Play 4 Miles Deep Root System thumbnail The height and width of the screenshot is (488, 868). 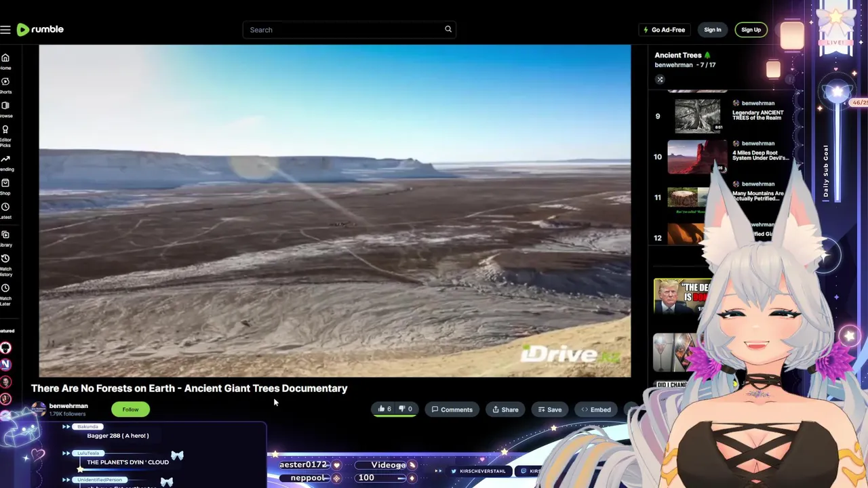tap(697, 157)
